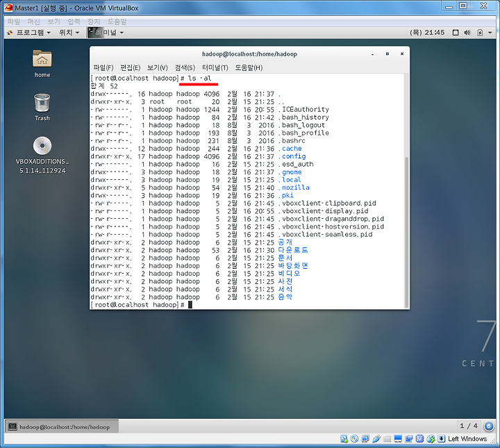Viewport: 500px width, 448px height.
Task: Open terminal 검색(S) menu
Action: [x=185, y=67]
